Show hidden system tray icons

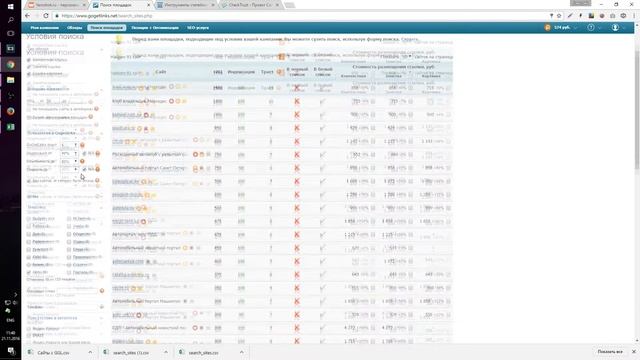click(x=15, y=294)
